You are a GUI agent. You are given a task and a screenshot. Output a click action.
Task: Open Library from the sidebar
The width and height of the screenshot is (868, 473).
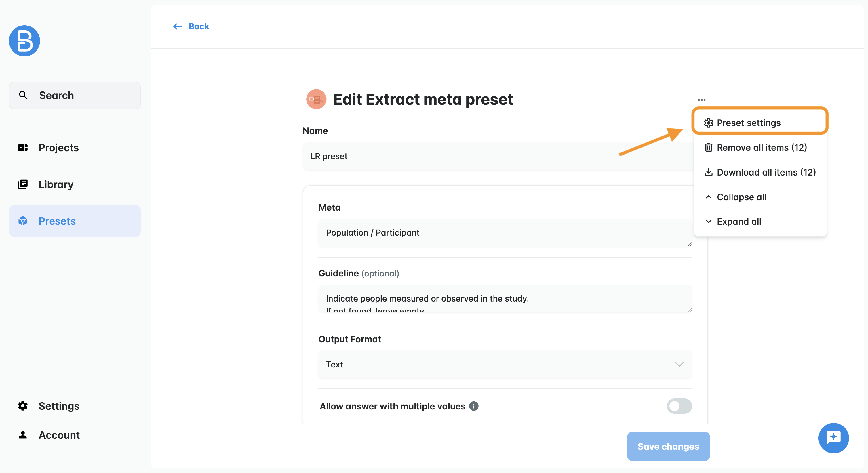[56, 184]
